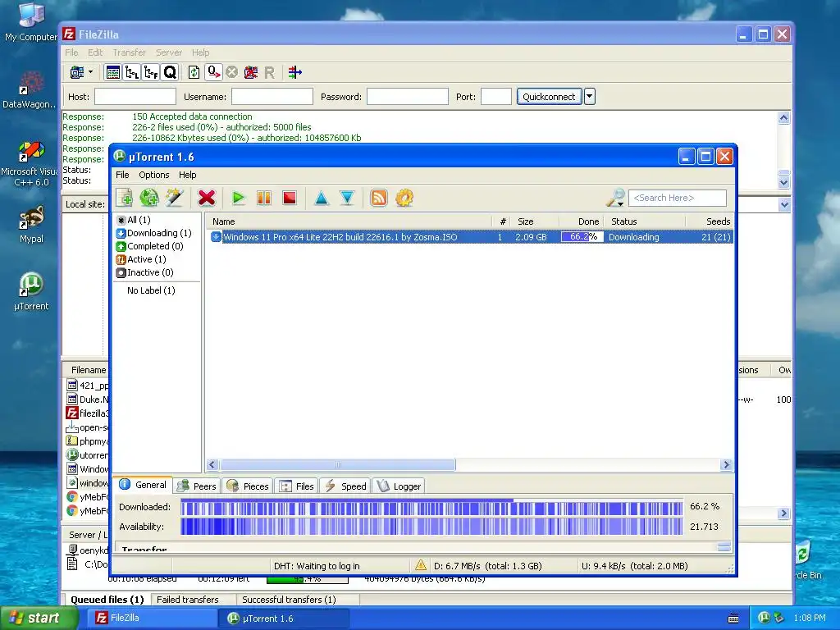Viewport: 840px width, 630px height.
Task: Open FileZilla Site Manager icon
Action: click(x=77, y=72)
